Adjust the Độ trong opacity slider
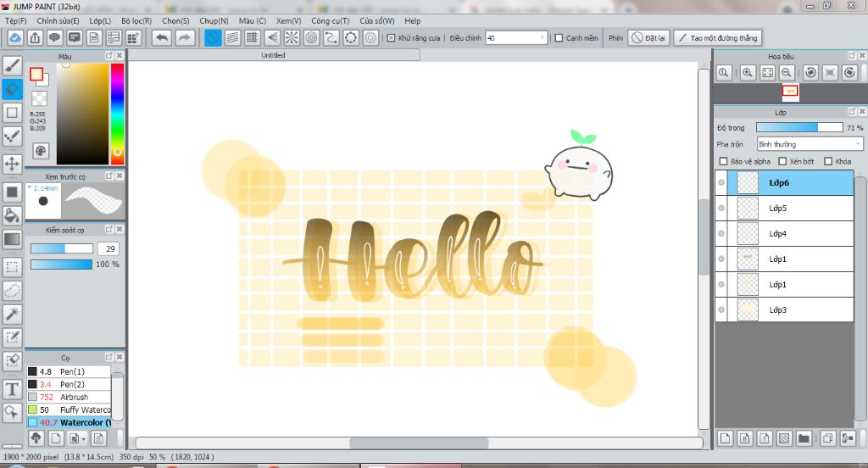868x468 pixels. 799,127
